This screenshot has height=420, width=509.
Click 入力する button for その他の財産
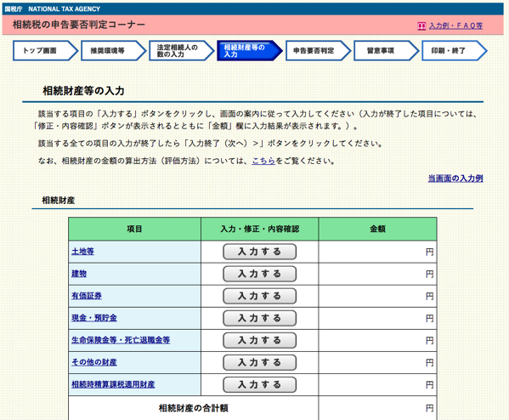tap(259, 362)
